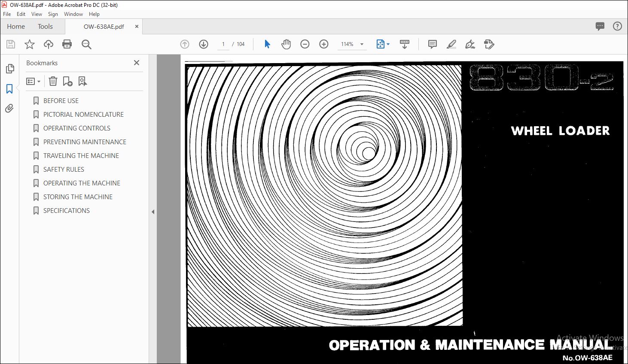Activate the Hand pan tool
This screenshot has height=364, width=628.
point(286,44)
